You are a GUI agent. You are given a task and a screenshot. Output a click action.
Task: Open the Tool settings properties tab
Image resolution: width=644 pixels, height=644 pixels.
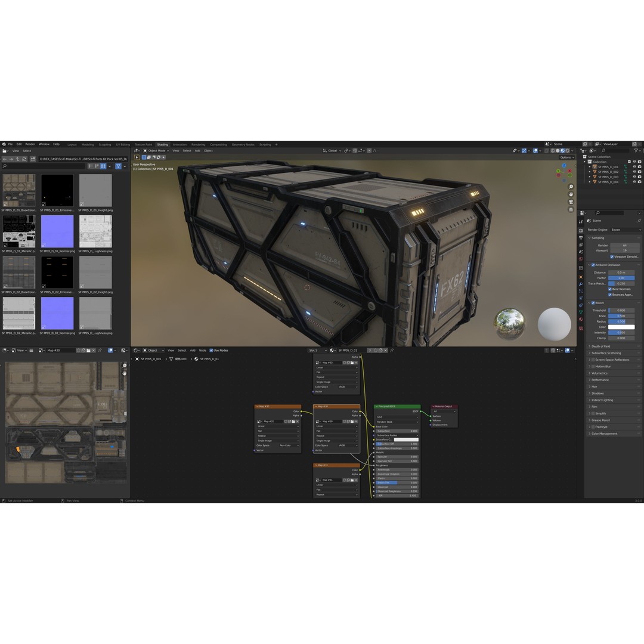pos(581,221)
